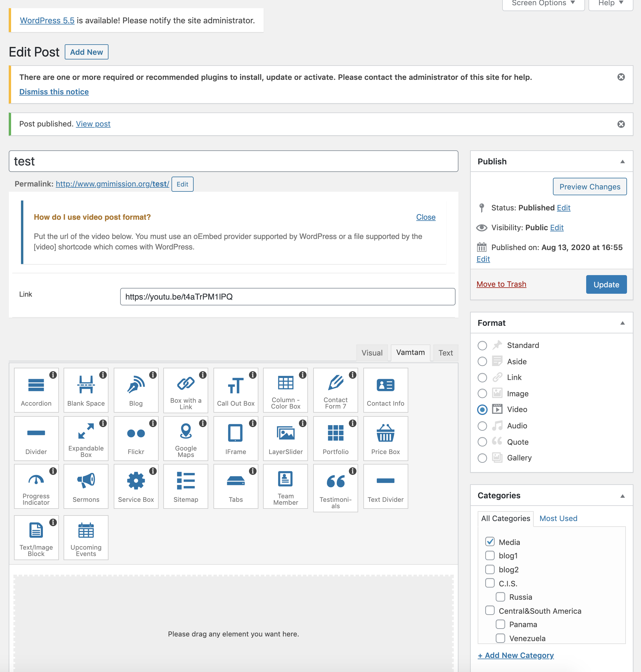Collapse the Publish panel

[622, 161]
